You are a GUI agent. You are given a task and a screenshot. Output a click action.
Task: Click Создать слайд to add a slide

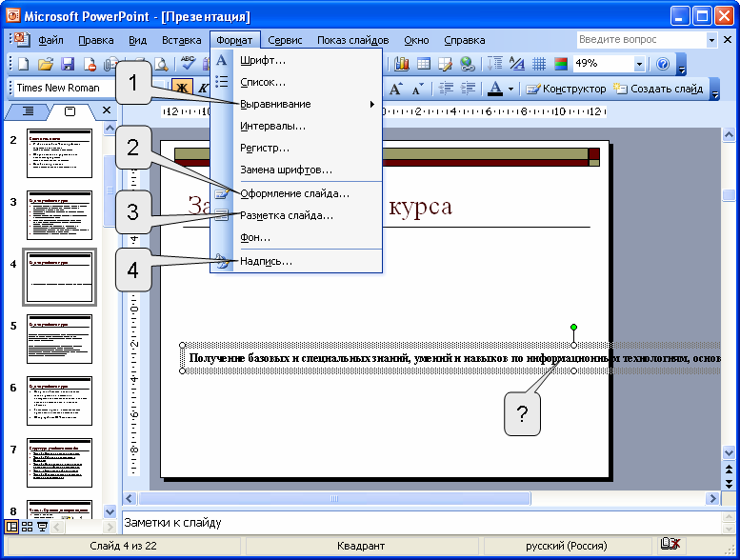(658, 89)
